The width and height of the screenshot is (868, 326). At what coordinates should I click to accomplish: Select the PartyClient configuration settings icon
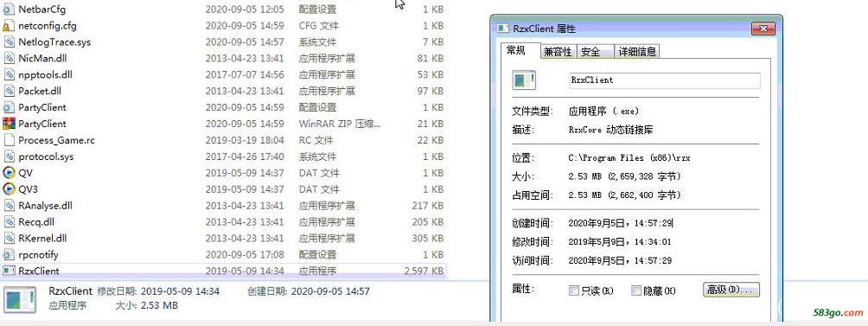[9, 107]
